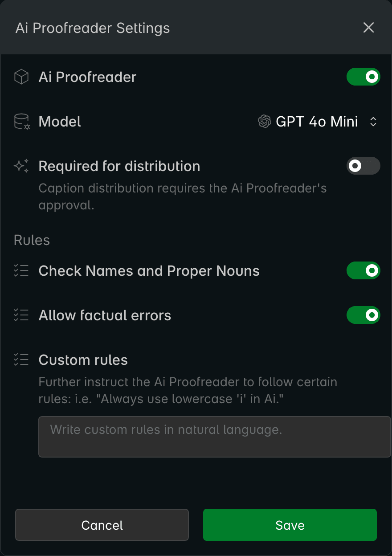Close the Ai Proofreader Settings dialog

pos(368,28)
